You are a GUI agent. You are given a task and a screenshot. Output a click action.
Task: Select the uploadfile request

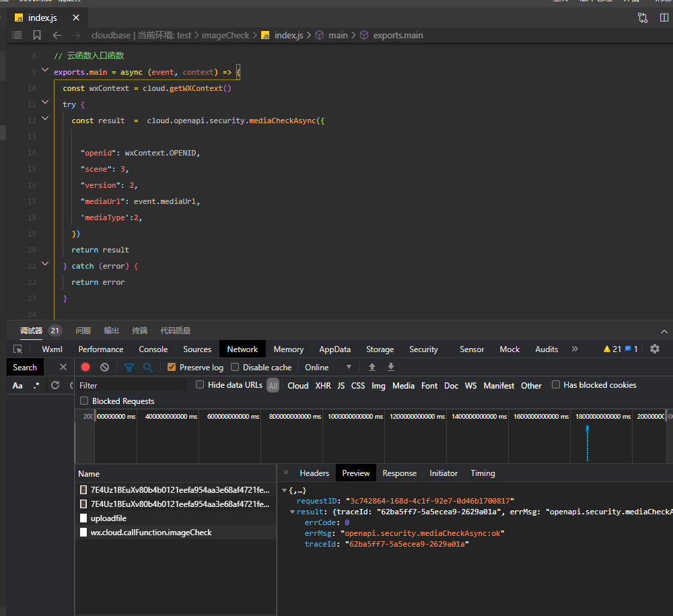pos(108,518)
